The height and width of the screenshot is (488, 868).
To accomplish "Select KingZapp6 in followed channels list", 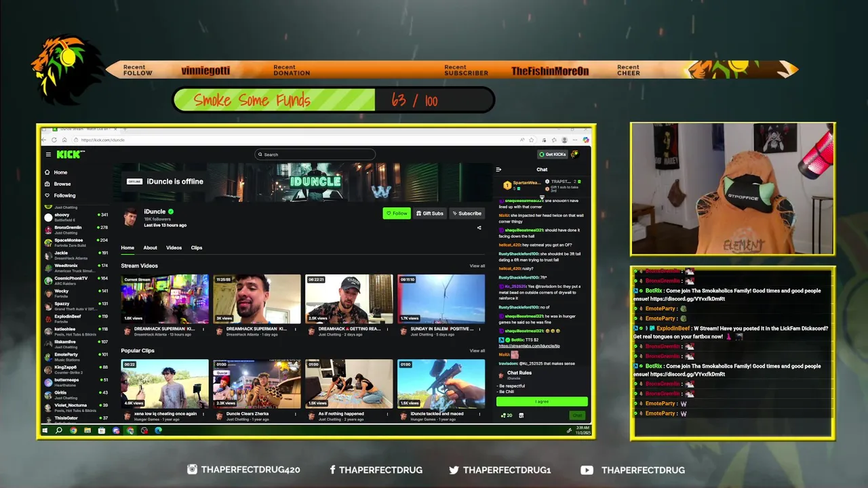I will point(76,369).
